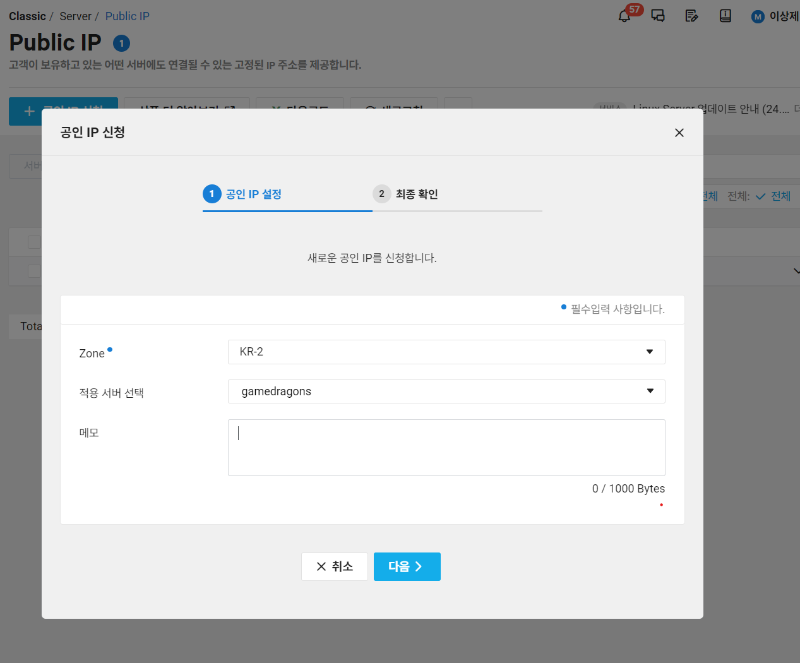Close the 공인 IP 신청 dialog
The image size is (800, 663).
pyautogui.click(x=679, y=132)
